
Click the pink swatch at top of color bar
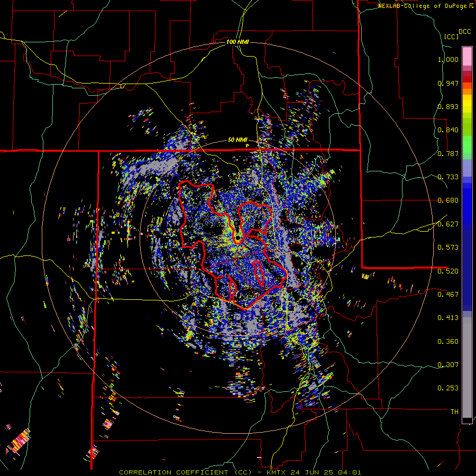[467, 56]
